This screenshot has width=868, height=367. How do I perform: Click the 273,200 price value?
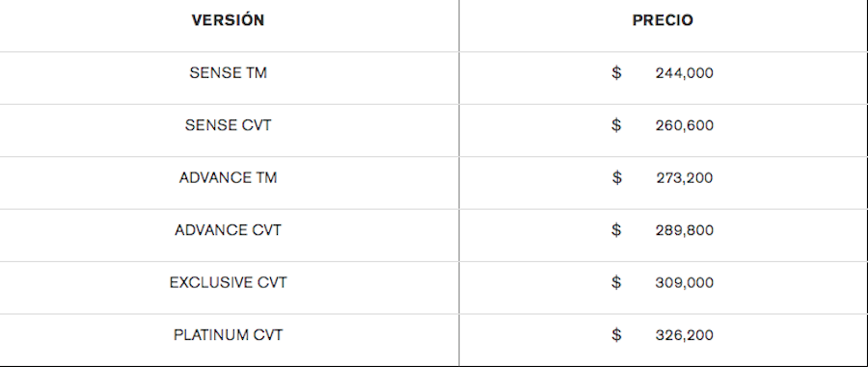coord(684,178)
